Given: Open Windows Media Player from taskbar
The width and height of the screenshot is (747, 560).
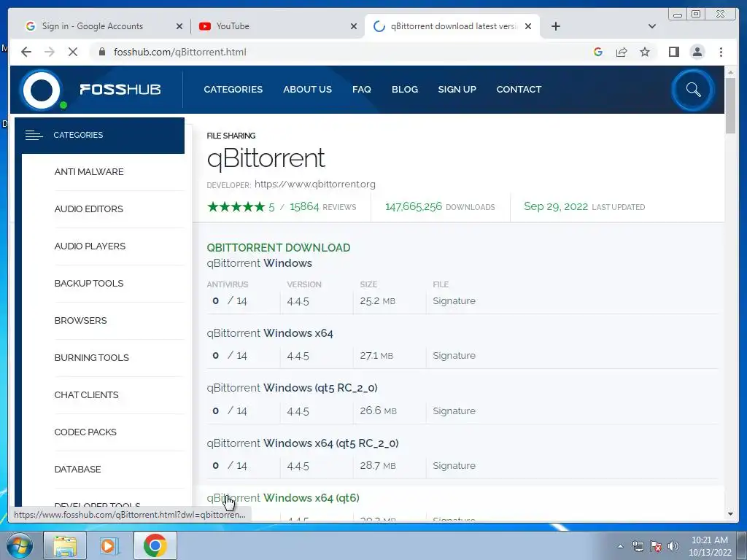Looking at the screenshot, I should point(108,545).
